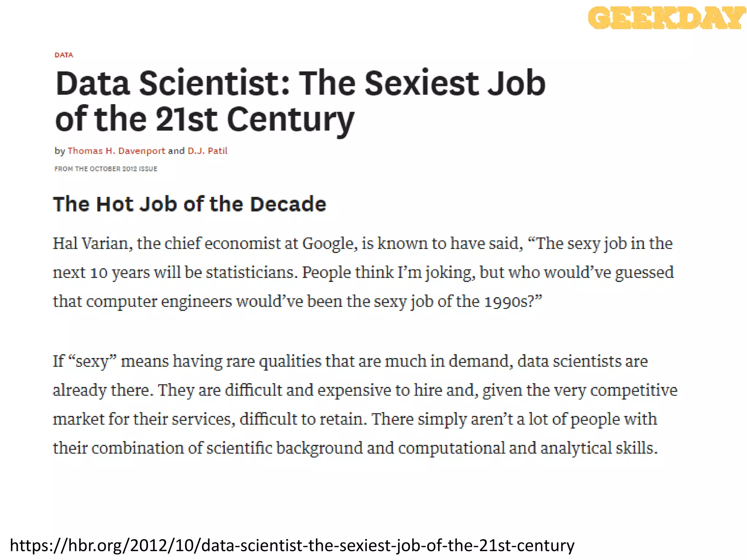
Task: Click the paragraph starting 'If sexy means'
Action: pyautogui.click(x=365, y=404)
